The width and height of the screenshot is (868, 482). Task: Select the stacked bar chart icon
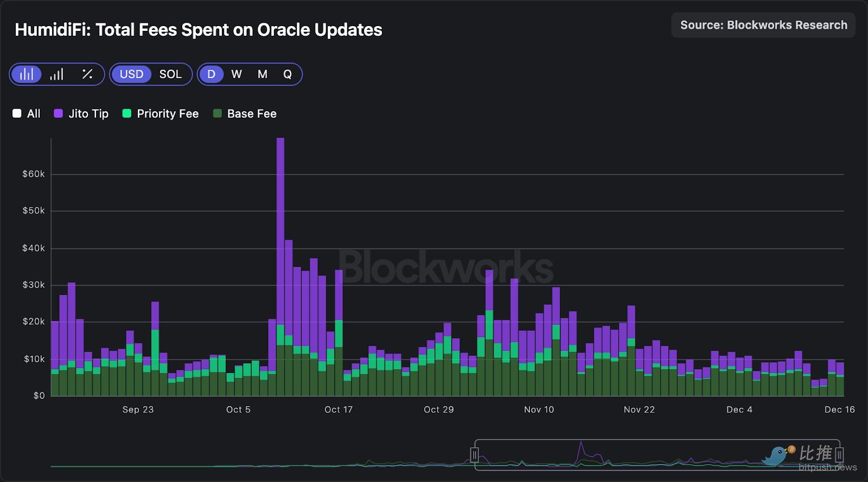27,74
